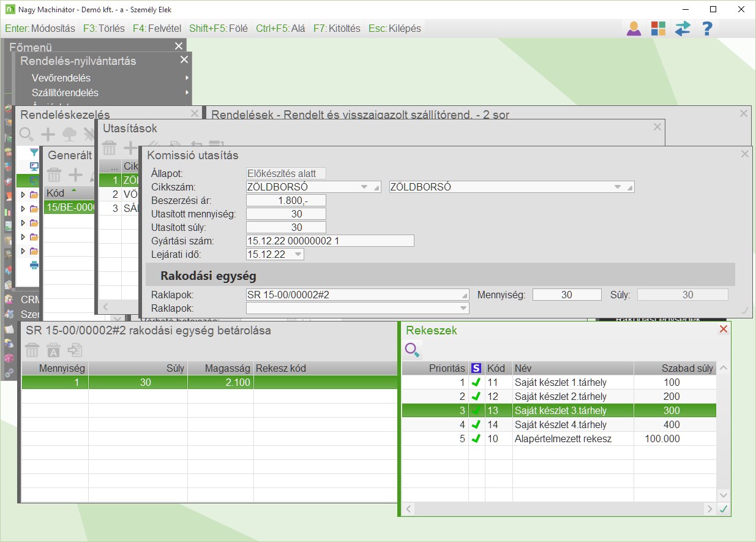
Task: Click the funnel filter icon in Rendeléskezelés
Action: point(34,152)
